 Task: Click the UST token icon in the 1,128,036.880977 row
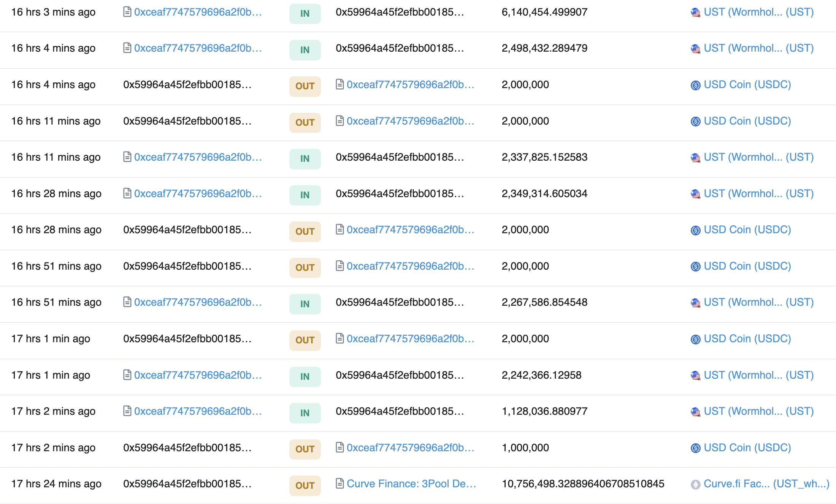point(695,412)
